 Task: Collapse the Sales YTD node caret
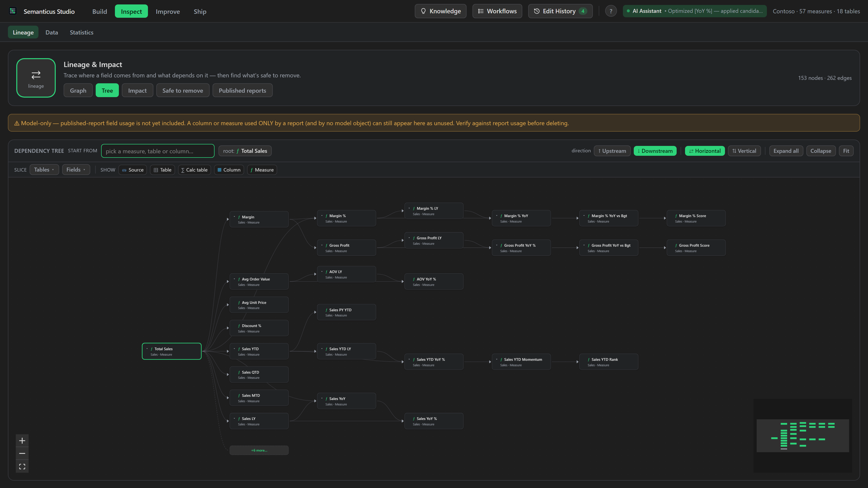(234, 349)
